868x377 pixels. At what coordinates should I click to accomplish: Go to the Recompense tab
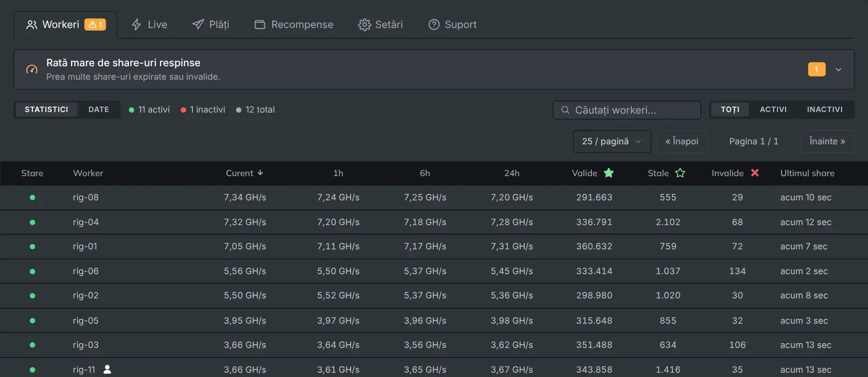click(294, 25)
